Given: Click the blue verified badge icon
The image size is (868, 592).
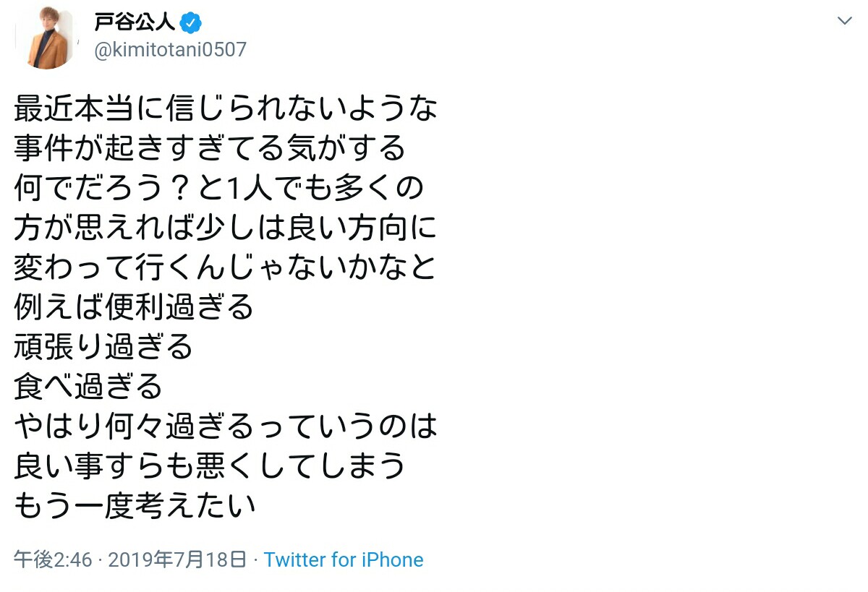Looking at the screenshot, I should pos(191,23).
